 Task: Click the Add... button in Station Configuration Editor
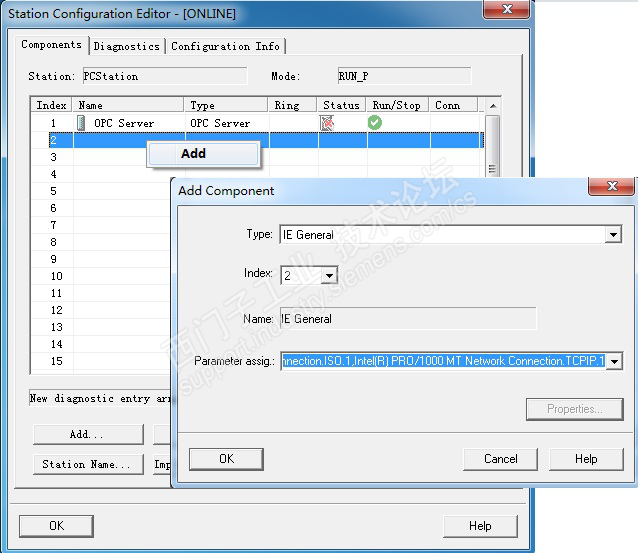pyautogui.click(x=88, y=435)
